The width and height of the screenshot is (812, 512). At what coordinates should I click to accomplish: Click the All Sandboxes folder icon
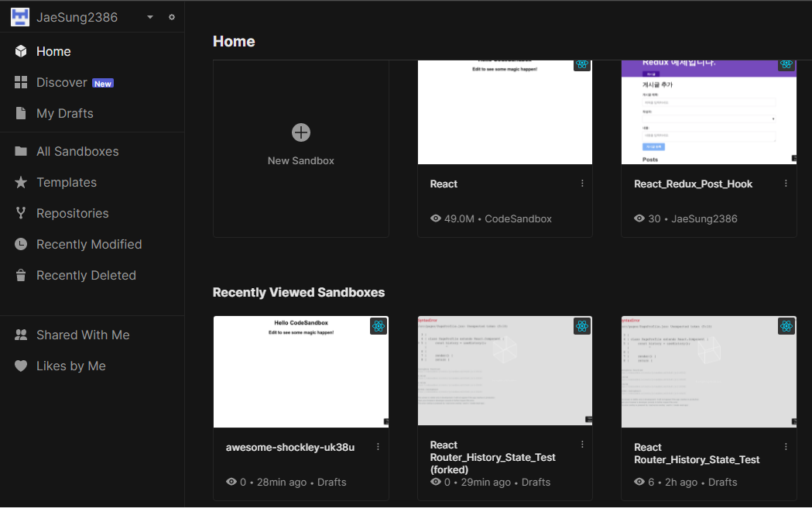pos(21,151)
